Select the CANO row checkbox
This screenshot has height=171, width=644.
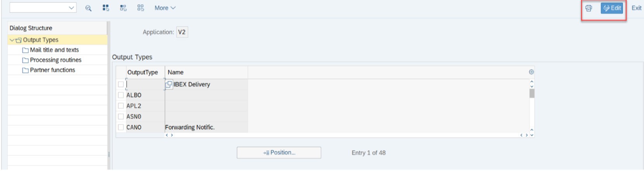tap(121, 127)
